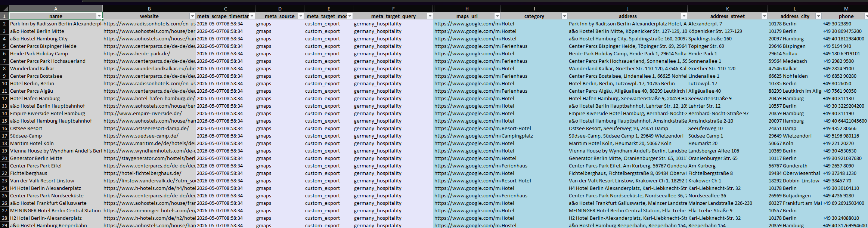
Task: Open the address_street filter dropdown
Action: click(x=764, y=16)
